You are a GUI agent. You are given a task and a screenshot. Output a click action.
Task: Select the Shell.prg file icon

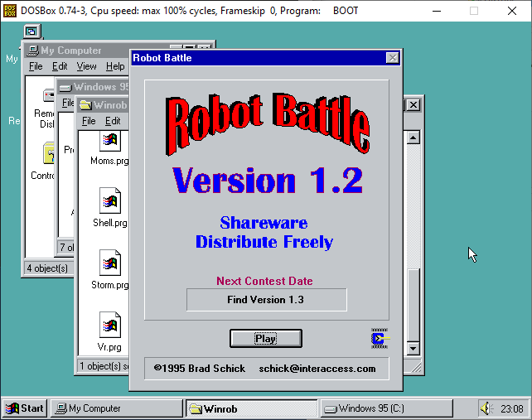pyautogui.click(x=110, y=200)
